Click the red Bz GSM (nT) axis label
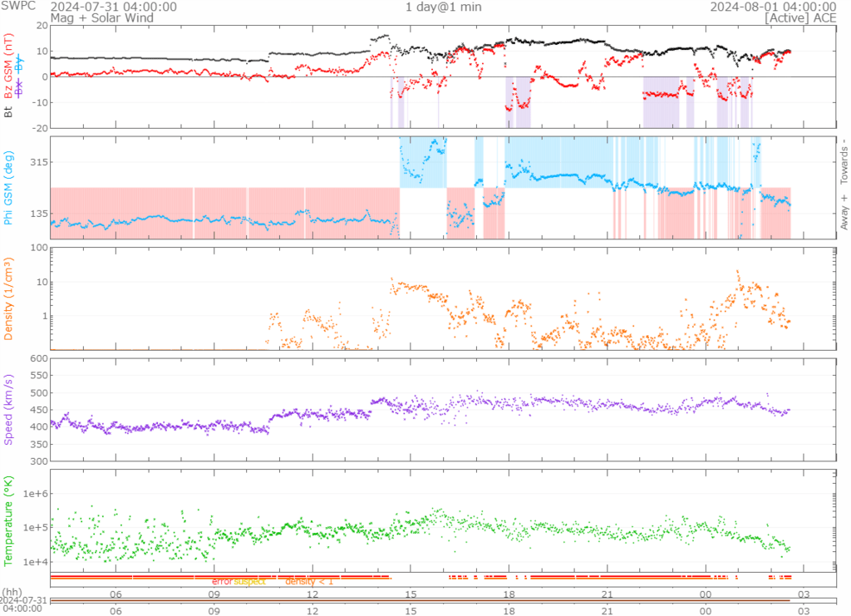 coord(9,67)
